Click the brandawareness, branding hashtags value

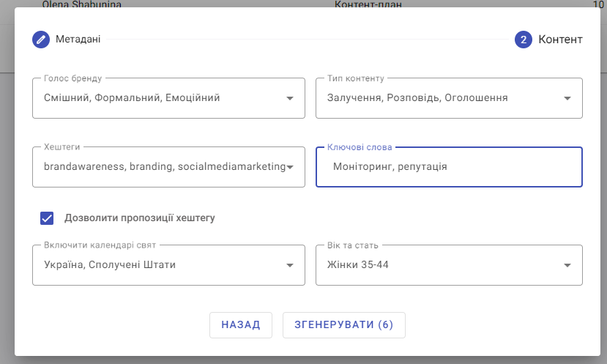point(165,166)
